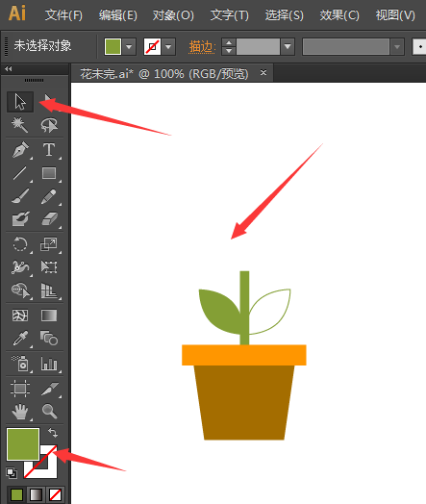Select the Perspective Grid tool

click(x=49, y=290)
